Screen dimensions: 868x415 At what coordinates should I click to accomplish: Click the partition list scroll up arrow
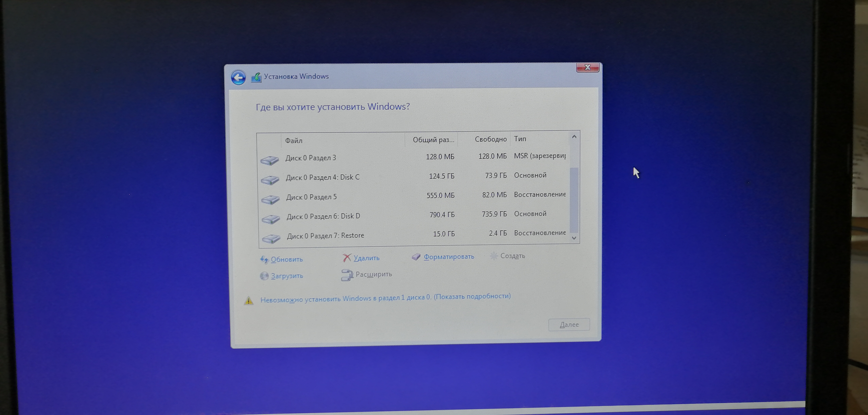point(574,137)
